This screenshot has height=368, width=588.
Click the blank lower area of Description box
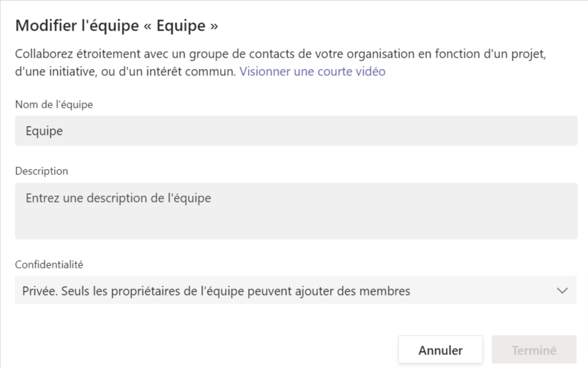point(296,224)
